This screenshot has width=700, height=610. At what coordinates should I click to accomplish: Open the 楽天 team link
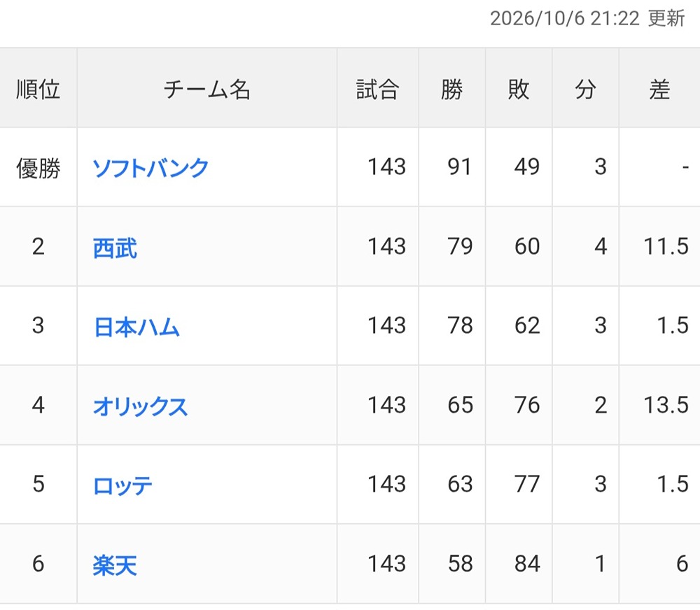[115, 565]
